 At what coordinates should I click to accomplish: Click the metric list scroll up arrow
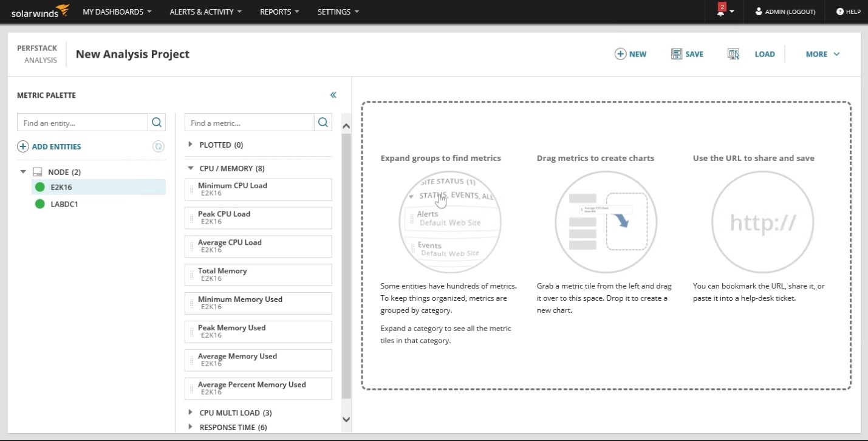346,126
